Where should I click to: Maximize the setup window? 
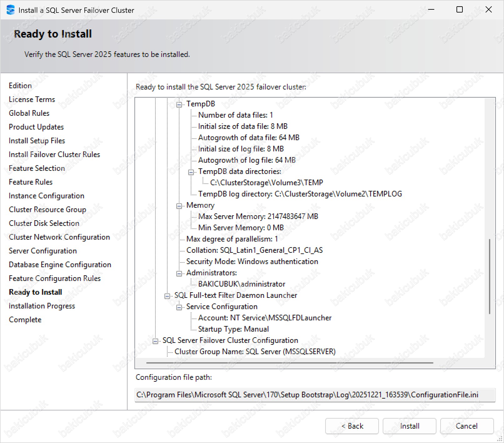[x=459, y=10]
